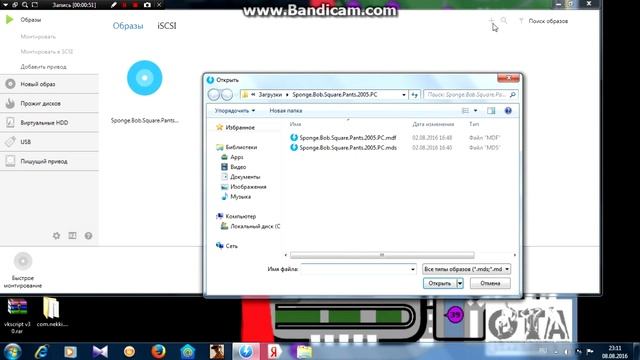Image resolution: width=640 pixels, height=360 pixels.
Task: Expand arrow beside Открыть button
Action: [460, 283]
